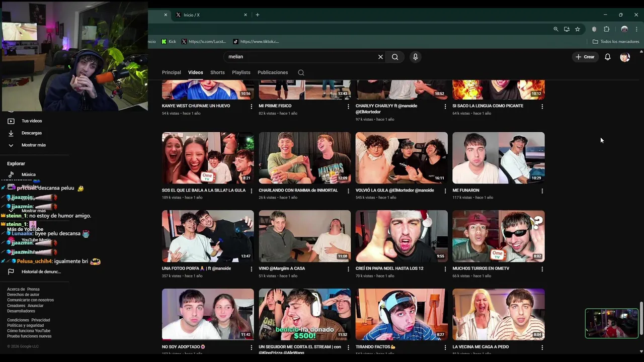Open the picture-in-picture miniplayer preview
Screen dimensions: 644x362
point(612,323)
